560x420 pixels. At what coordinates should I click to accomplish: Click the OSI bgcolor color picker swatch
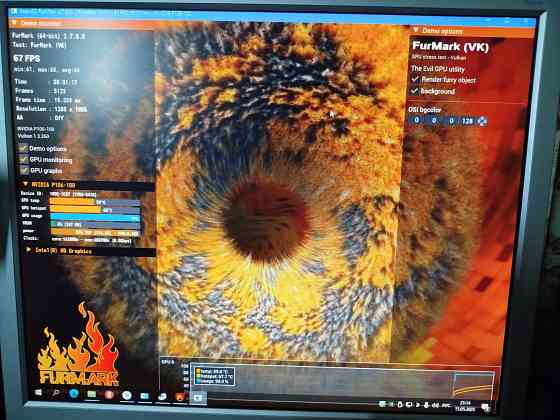[x=482, y=121]
